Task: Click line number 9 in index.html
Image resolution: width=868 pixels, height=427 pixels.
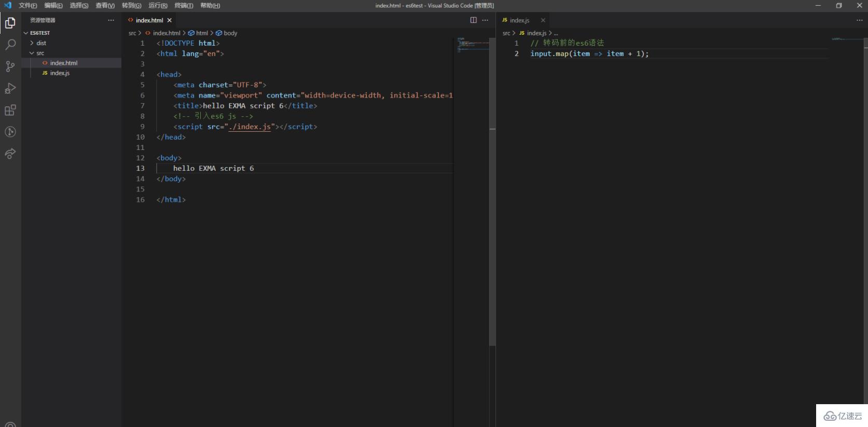Action: coord(142,127)
